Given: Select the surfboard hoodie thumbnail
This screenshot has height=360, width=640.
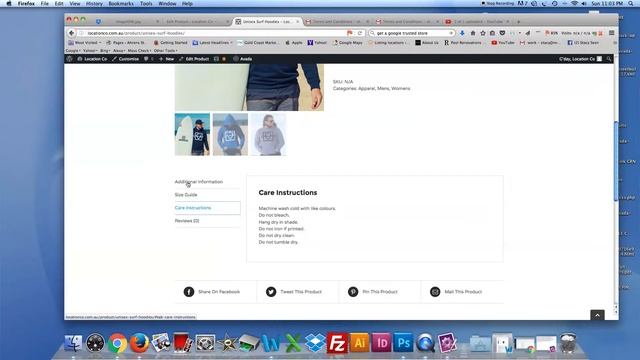Looking at the screenshot, I should (192, 134).
